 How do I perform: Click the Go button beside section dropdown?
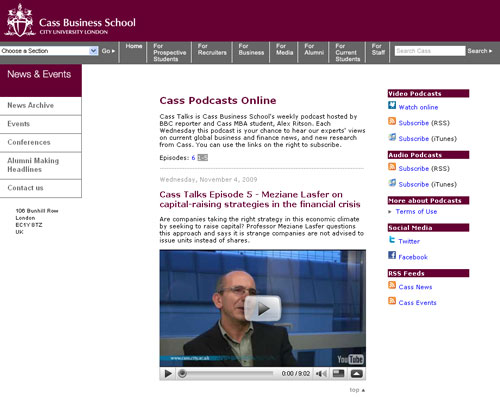coord(108,51)
